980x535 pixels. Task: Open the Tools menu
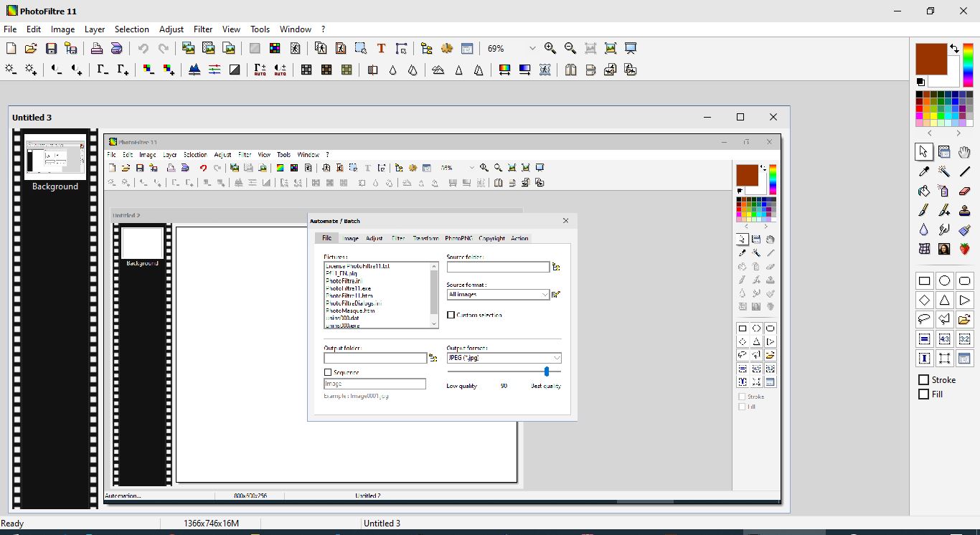point(260,29)
